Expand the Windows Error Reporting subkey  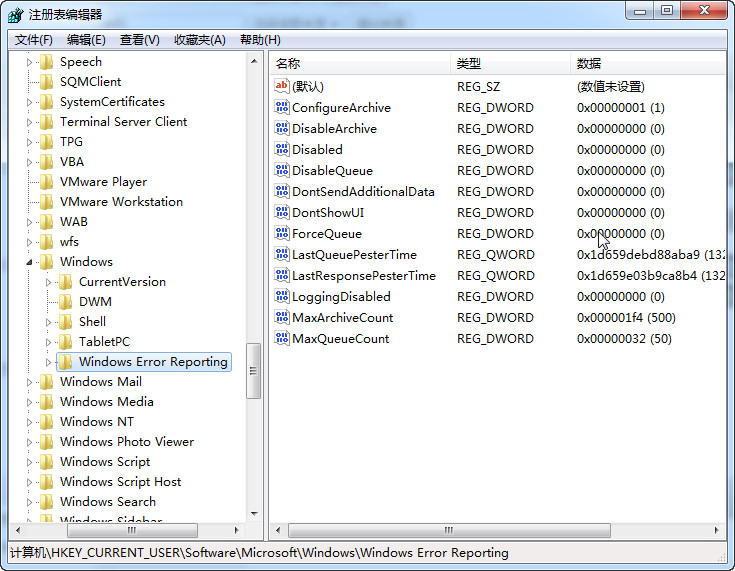pyautogui.click(x=48, y=362)
